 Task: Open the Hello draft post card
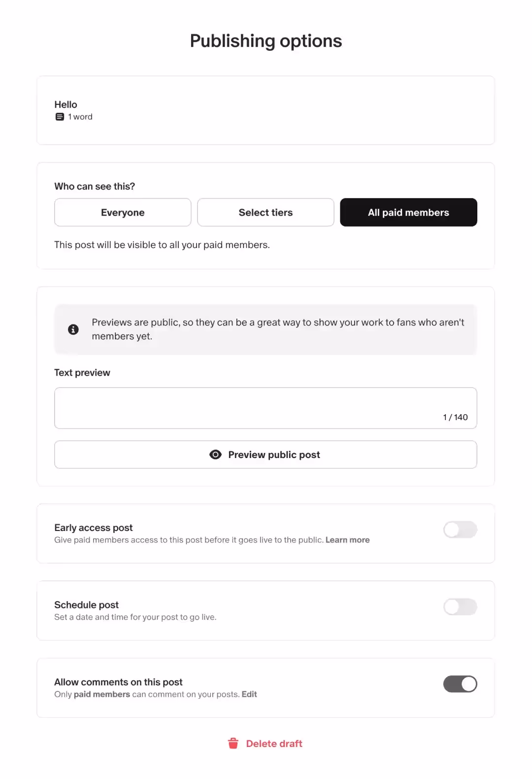[x=266, y=110]
